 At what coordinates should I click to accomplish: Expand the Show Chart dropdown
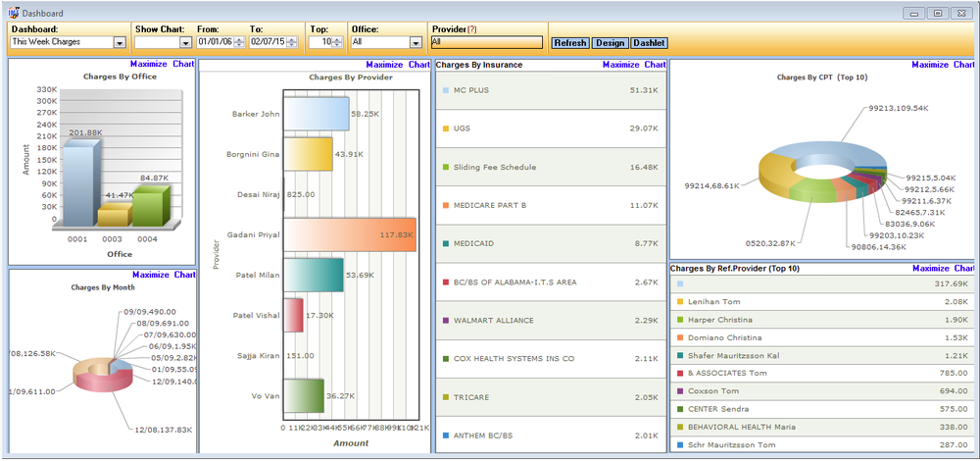point(185,43)
